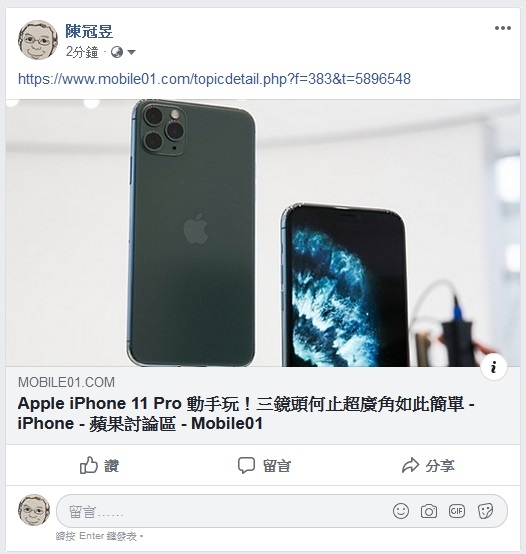Open the link preview info icon

(494, 367)
